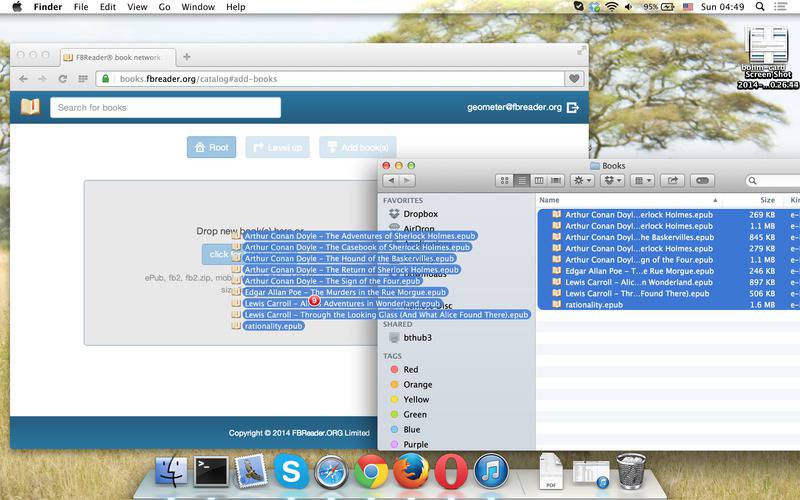The height and width of the screenshot is (500, 800).
Task: Open Notification Center in menu bar
Action: tap(780, 7)
